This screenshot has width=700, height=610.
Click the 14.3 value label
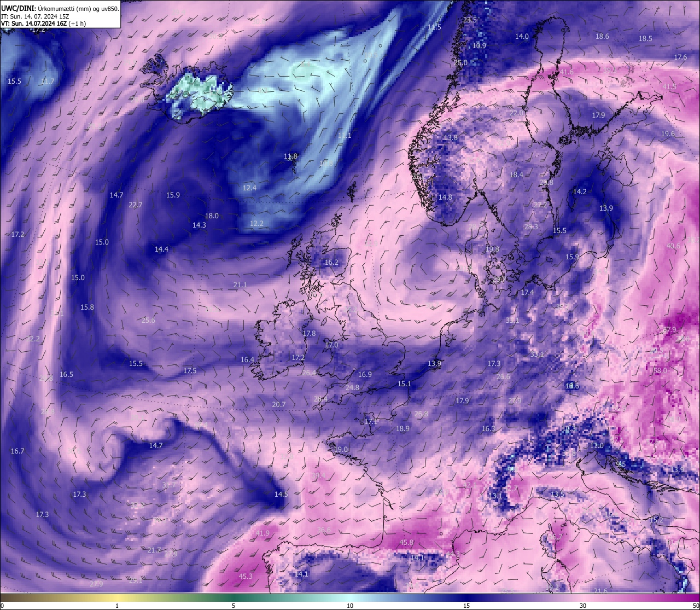click(x=199, y=225)
